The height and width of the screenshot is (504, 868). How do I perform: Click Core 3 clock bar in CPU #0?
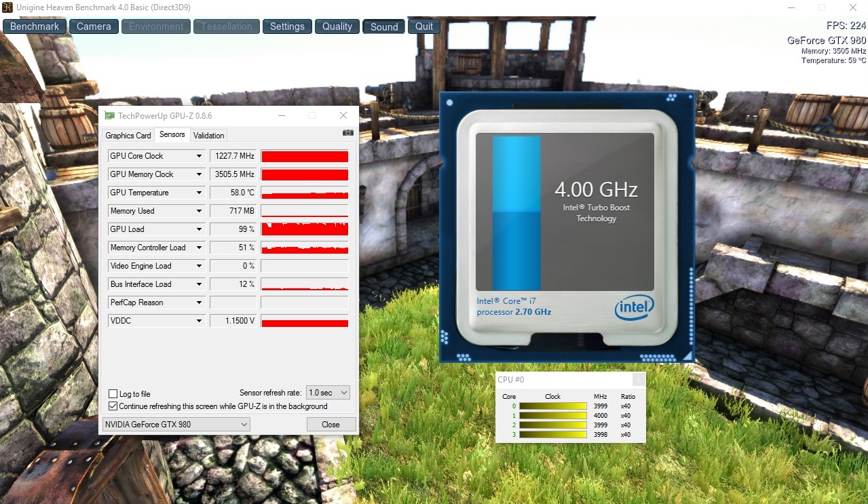pos(553,435)
